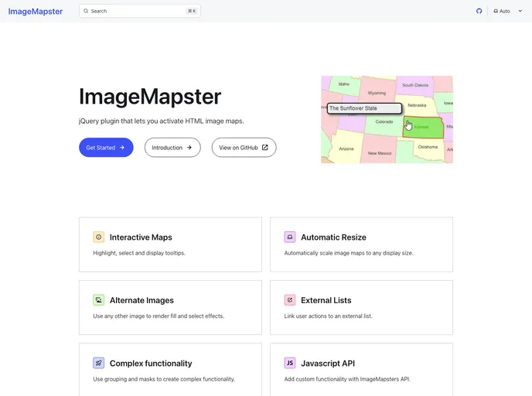Click the Alternate Images picture icon
The height and width of the screenshot is (396, 532).
[98, 300]
